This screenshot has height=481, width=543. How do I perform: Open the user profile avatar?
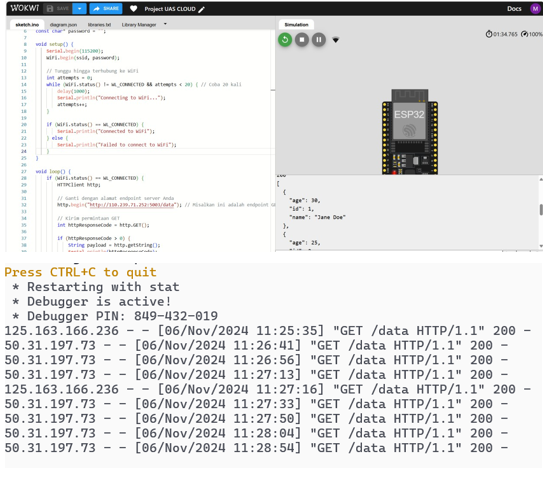coord(535,9)
